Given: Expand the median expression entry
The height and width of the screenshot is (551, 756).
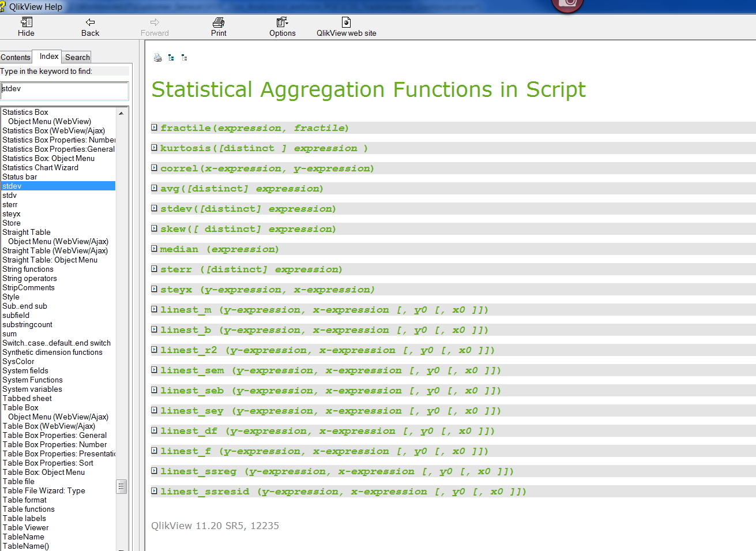Looking at the screenshot, I should 155,249.
